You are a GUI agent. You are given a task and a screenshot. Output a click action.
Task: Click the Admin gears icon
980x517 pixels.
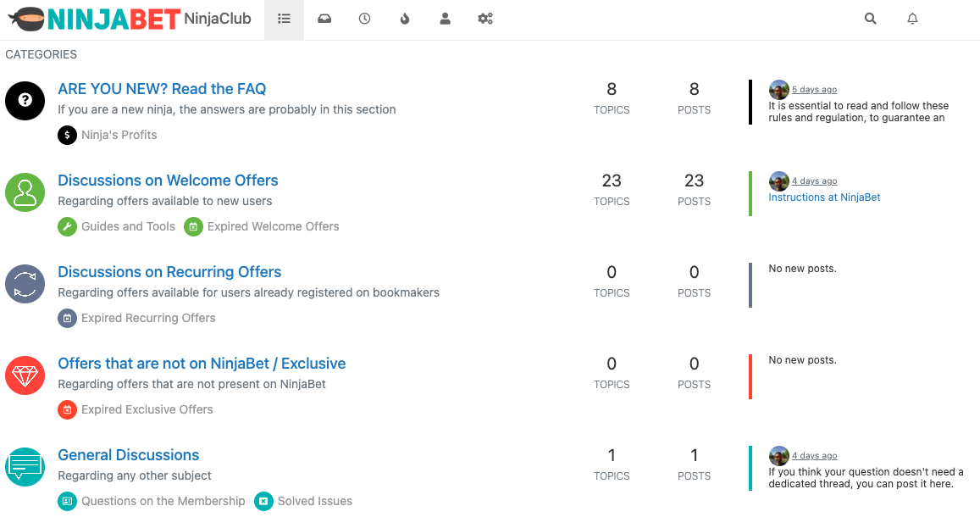(485, 19)
